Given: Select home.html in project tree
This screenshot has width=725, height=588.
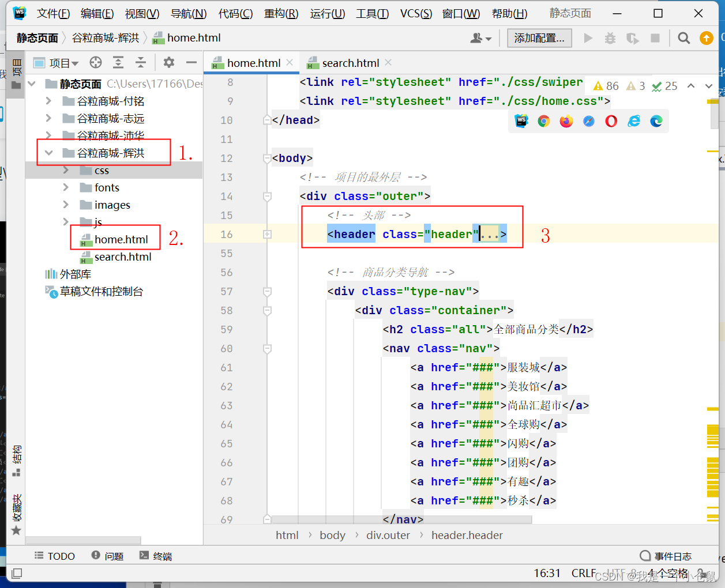Looking at the screenshot, I should tap(114, 239).
